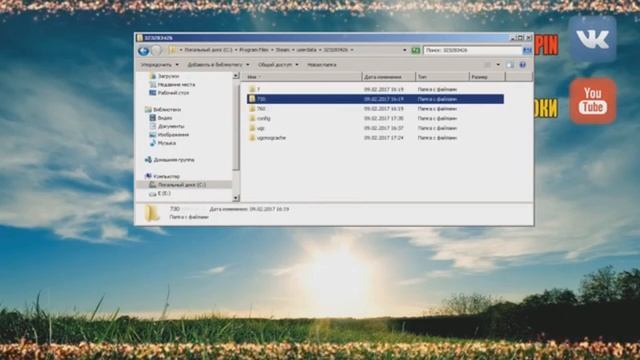Select the config folder name
The image size is (640, 360).
coord(264,118)
